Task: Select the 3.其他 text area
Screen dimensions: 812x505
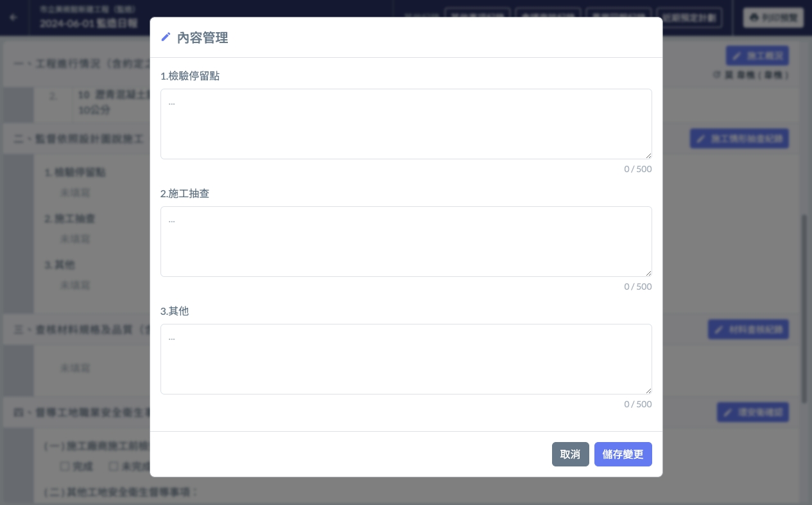Action: coord(406,359)
